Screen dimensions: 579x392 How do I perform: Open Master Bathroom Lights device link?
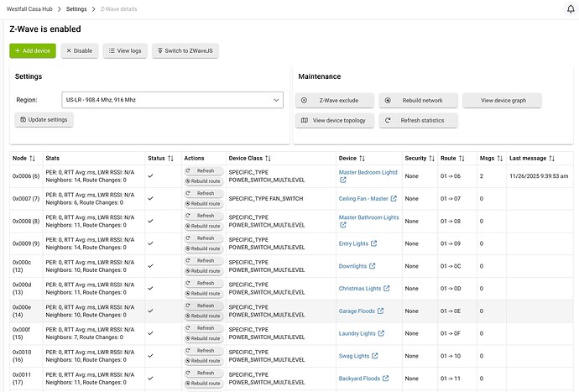(368, 217)
